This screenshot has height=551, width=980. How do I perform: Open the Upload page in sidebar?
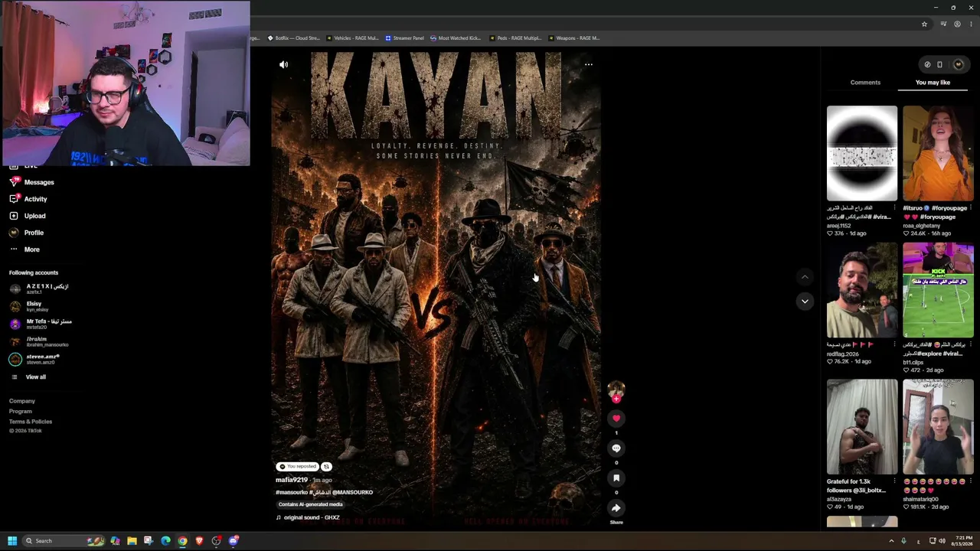[x=28, y=216]
